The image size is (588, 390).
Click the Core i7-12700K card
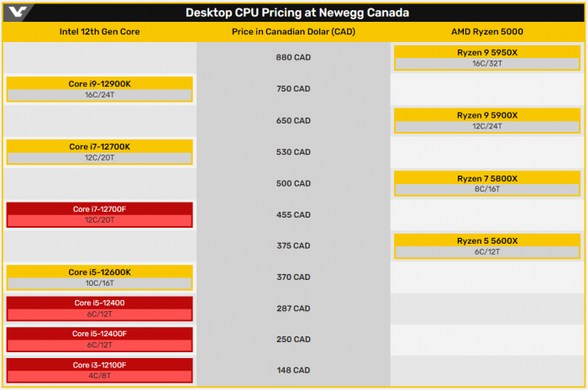point(100,151)
